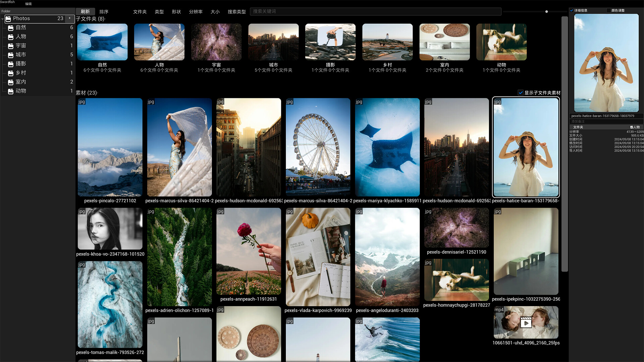Uncheck the 显示子文件夹素材 option
Image resolution: width=644 pixels, height=362 pixels.
(x=521, y=93)
